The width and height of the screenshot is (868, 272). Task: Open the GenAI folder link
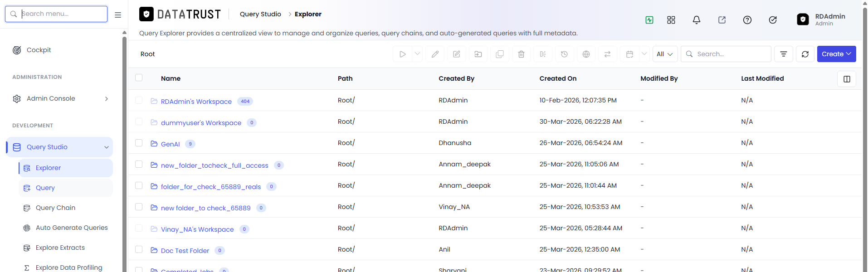pos(170,144)
